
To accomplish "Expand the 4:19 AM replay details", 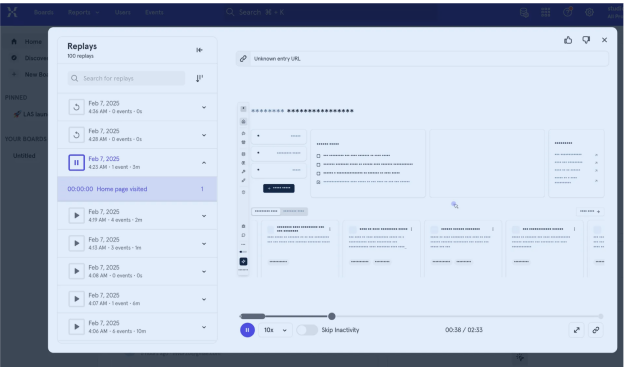I will [x=204, y=216].
